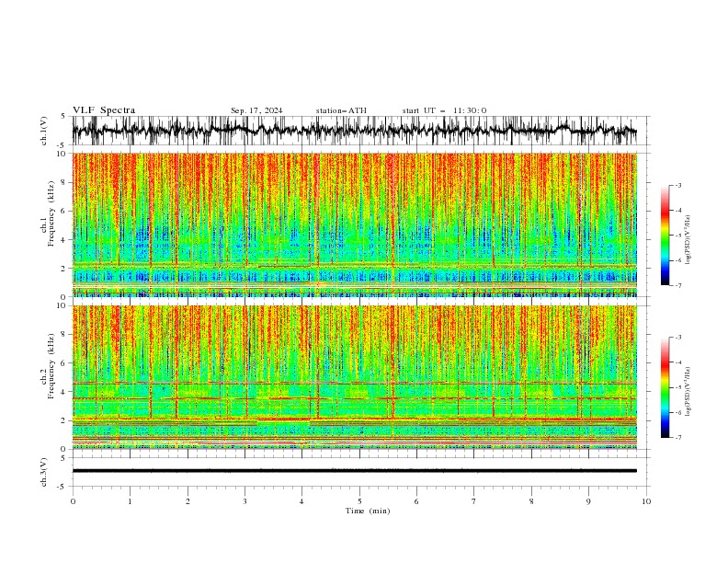Click the "VLF Spectra" title text
The height and width of the screenshot is (563, 728).
pyautogui.click(x=104, y=110)
